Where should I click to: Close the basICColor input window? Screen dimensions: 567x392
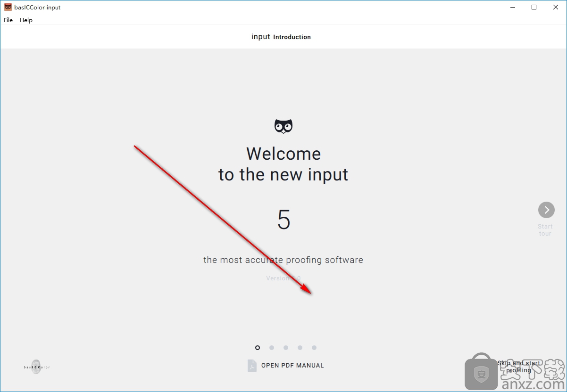(556, 7)
